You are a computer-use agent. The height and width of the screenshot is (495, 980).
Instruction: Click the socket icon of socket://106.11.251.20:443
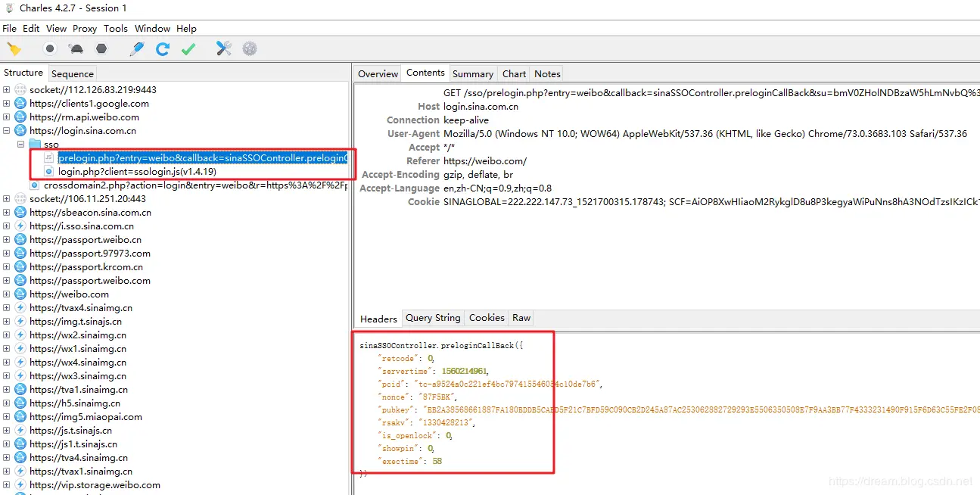(x=20, y=199)
